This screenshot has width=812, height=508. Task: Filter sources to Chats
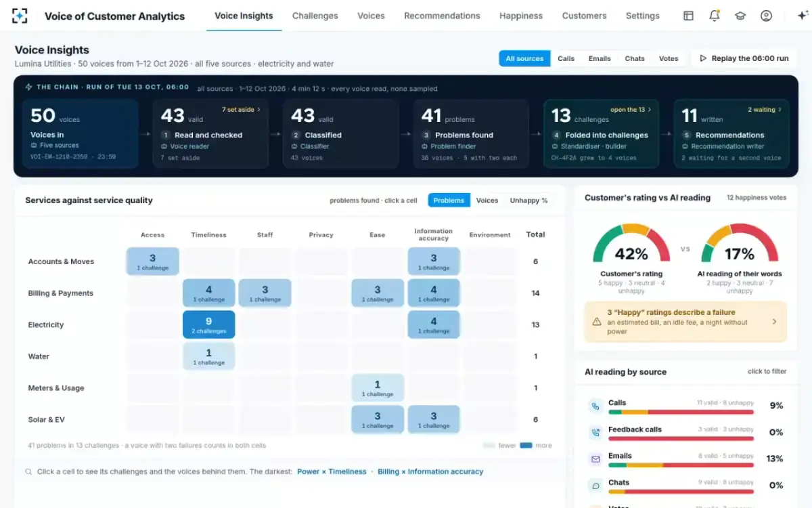click(635, 58)
